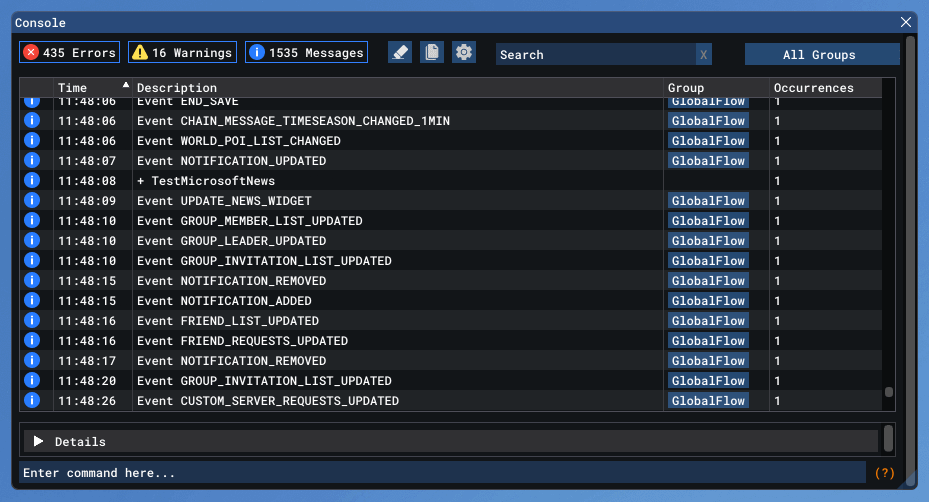Clear the search with the X button
Viewport: 929px width, 502px height.
(x=704, y=55)
